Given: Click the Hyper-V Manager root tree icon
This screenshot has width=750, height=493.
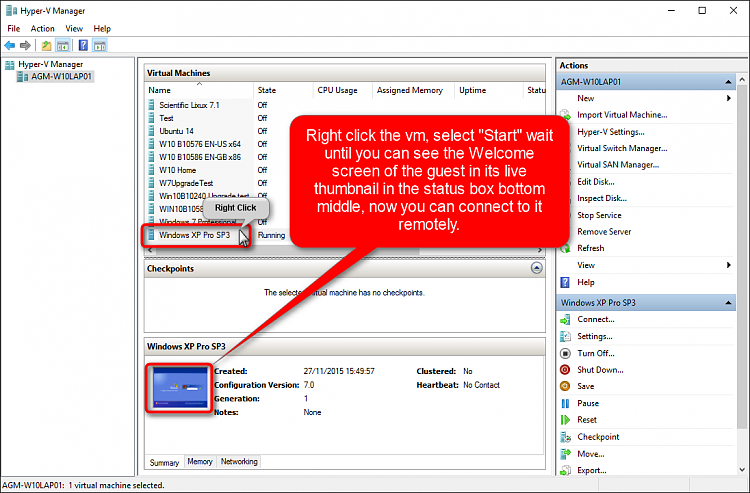Looking at the screenshot, I should pyautogui.click(x=10, y=65).
